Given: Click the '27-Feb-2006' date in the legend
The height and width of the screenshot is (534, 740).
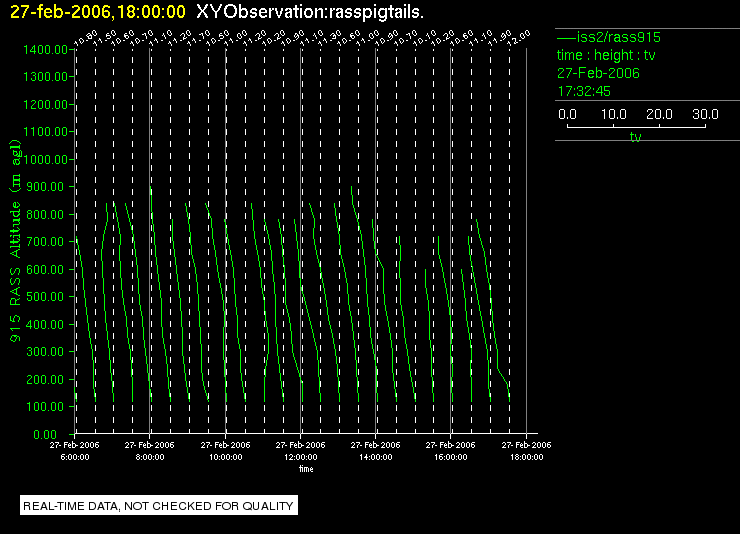Looking at the screenshot, I should (598, 73).
